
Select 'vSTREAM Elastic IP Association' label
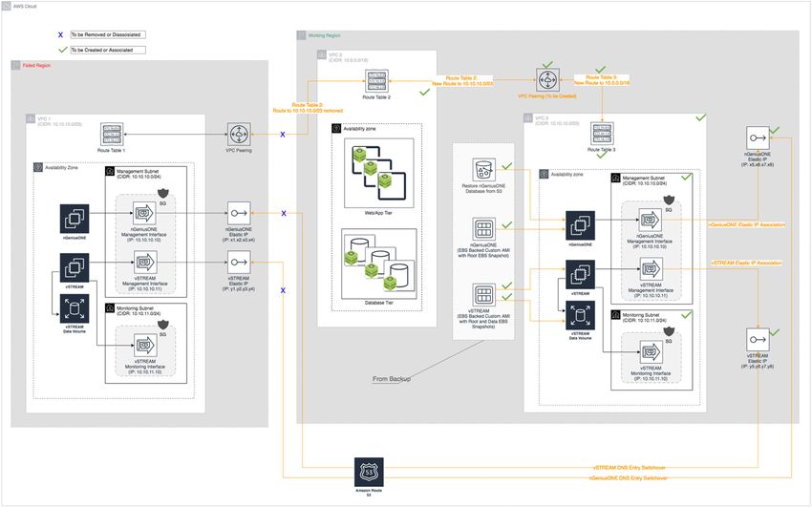point(746,263)
